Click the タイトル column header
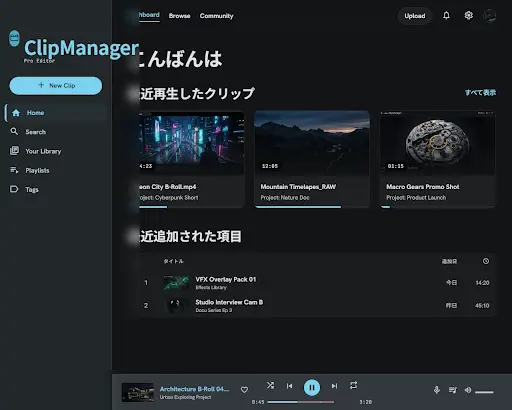512x410 pixels. click(173, 261)
